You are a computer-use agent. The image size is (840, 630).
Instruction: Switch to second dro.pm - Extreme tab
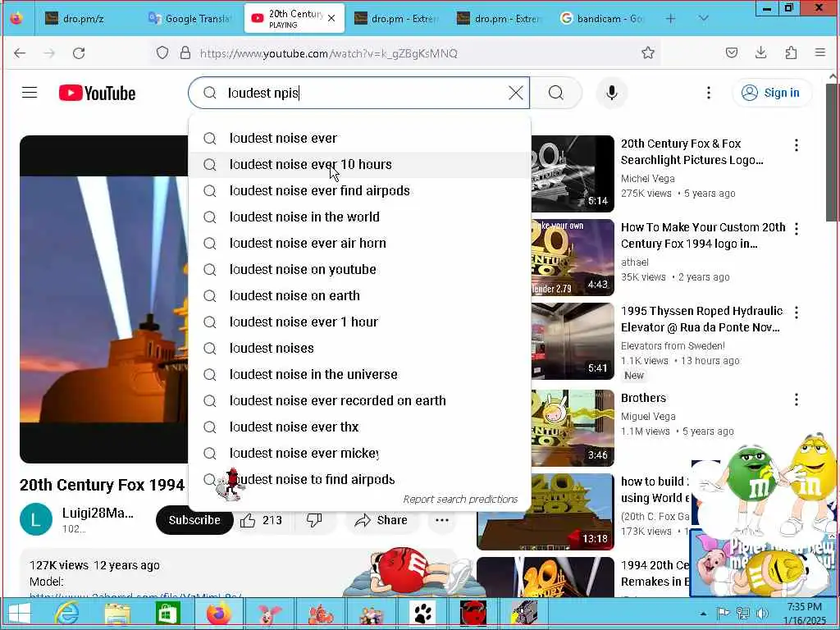tap(500, 18)
